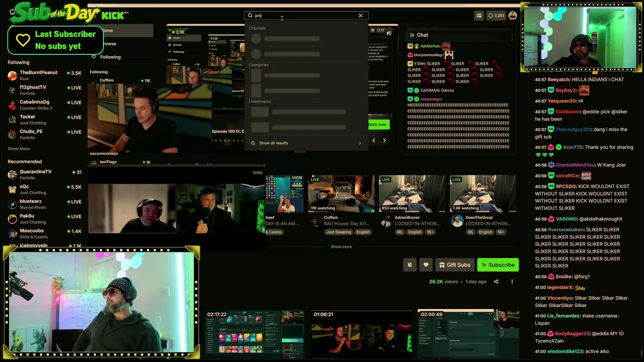Click the Following nav item with heart
Image resolution: width=644 pixels, height=362 pixels.
point(106,57)
